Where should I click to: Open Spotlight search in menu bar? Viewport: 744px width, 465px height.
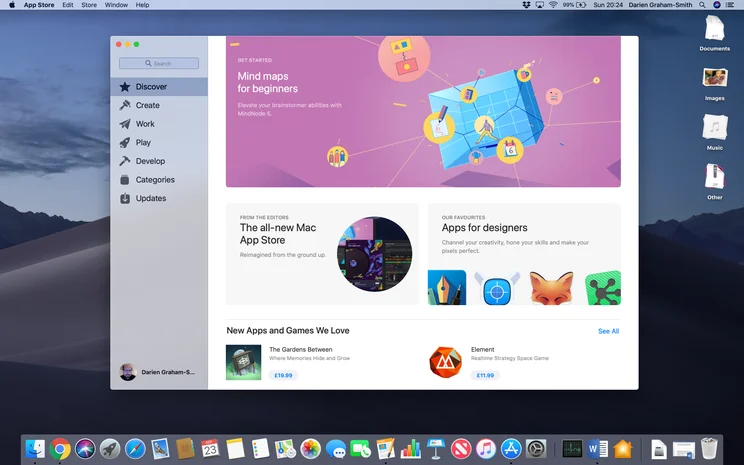click(702, 5)
